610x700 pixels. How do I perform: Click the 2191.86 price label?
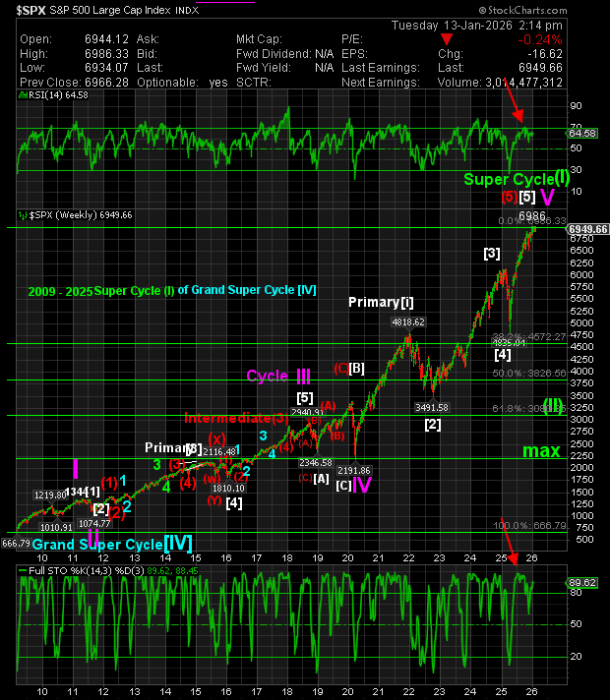tap(354, 471)
